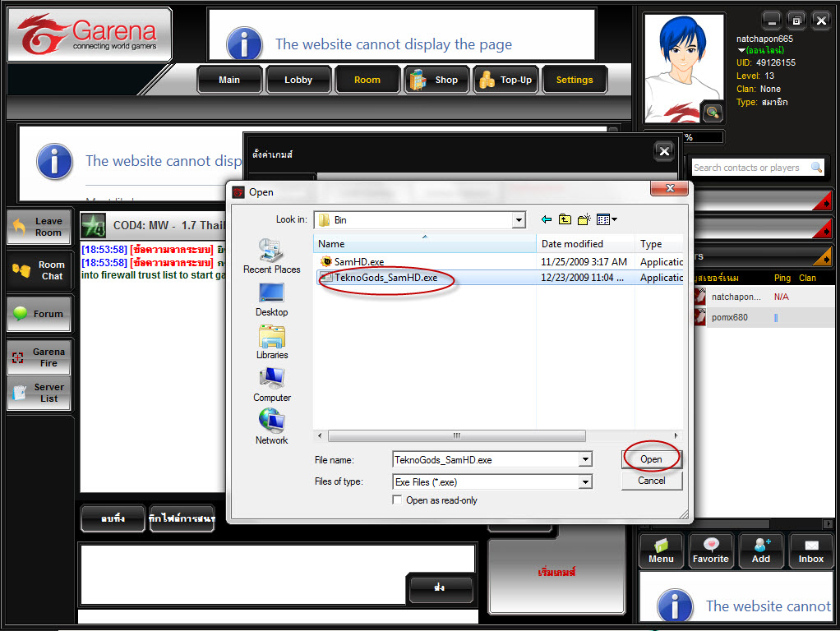Click in the File name input field
Image resolution: width=840 pixels, height=631 pixels.
point(486,459)
